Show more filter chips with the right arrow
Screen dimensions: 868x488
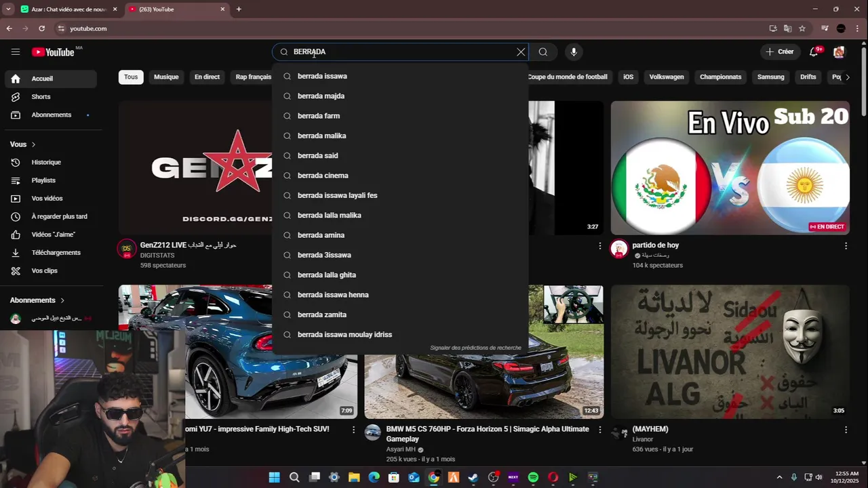[x=847, y=77]
